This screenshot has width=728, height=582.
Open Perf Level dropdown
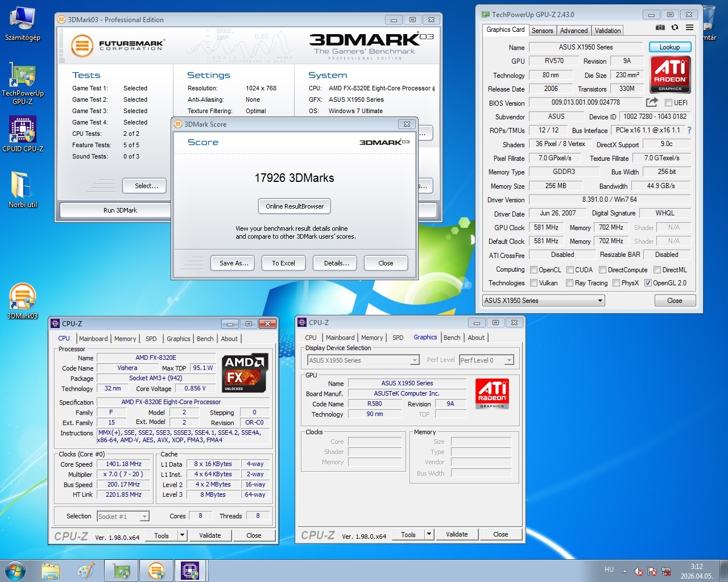point(486,360)
